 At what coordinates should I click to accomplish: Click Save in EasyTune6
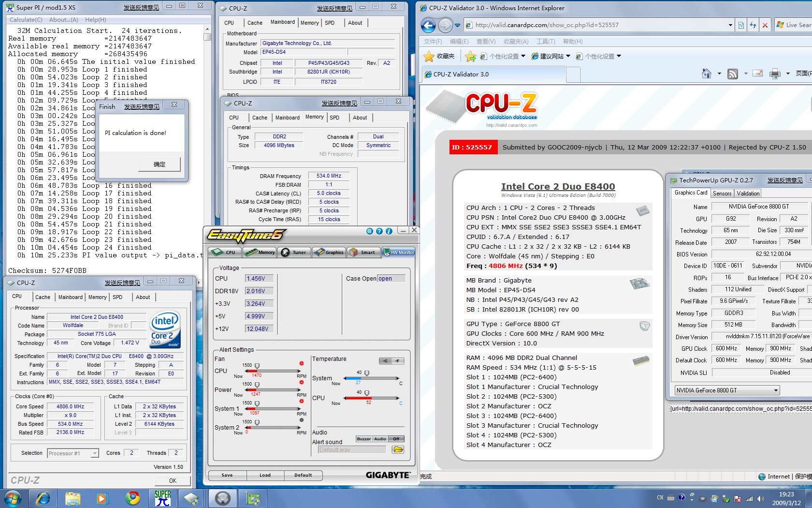click(x=227, y=475)
